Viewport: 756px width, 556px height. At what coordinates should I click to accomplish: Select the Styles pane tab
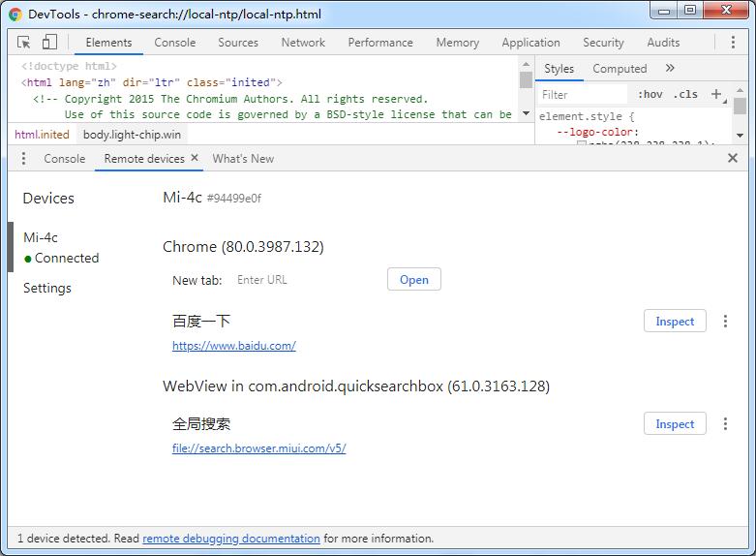559,69
